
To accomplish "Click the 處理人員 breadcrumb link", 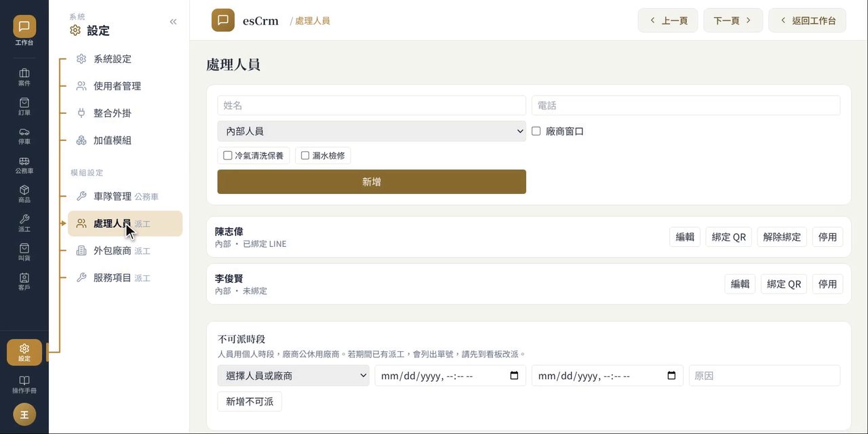I will pyautogui.click(x=313, y=21).
